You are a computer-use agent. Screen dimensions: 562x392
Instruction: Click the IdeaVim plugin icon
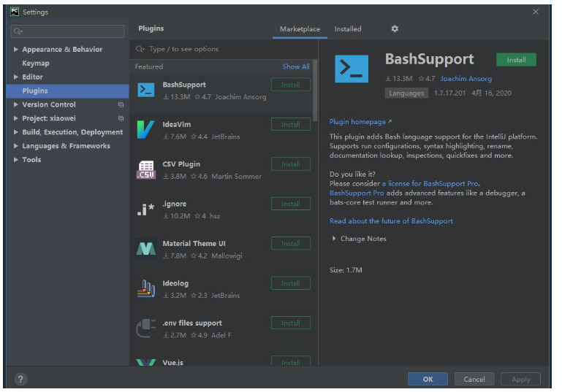(x=146, y=130)
